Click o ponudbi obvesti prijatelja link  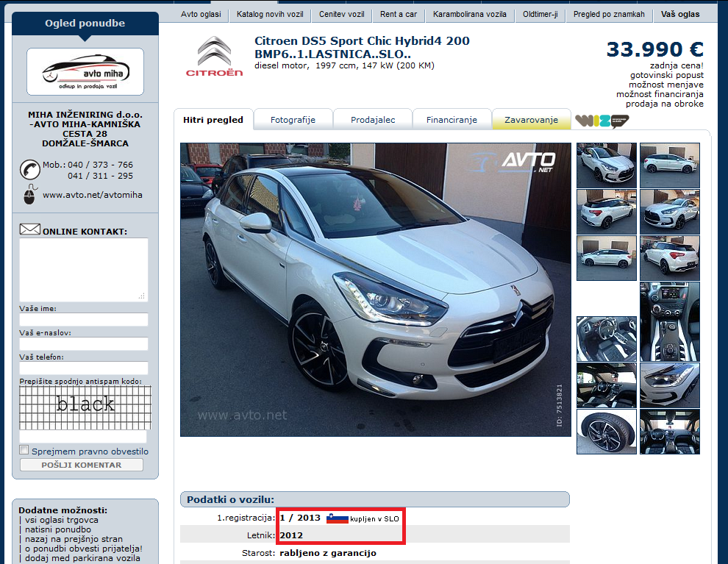pyautogui.click(x=84, y=549)
